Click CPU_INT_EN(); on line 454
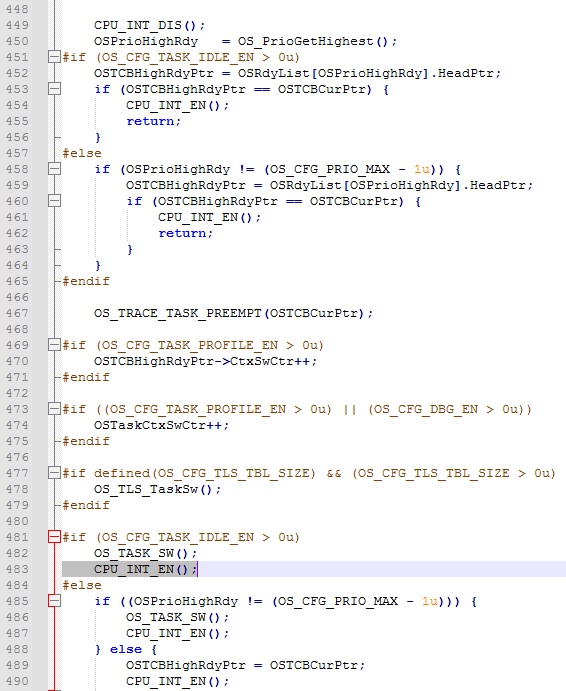 tap(178, 105)
